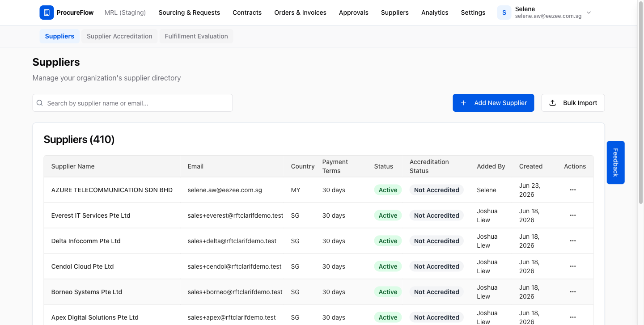Click the Added By column header

(491, 166)
